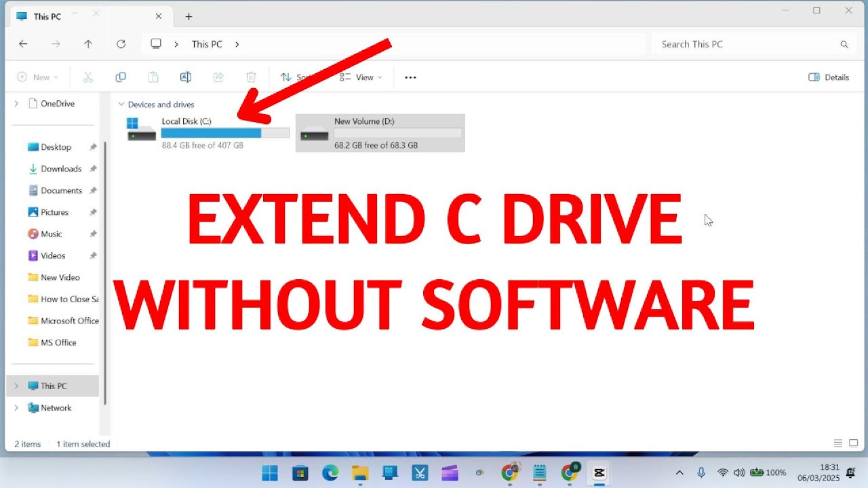Image resolution: width=868 pixels, height=488 pixels.
Task: Open the volume control in tray
Action: pos(738,472)
